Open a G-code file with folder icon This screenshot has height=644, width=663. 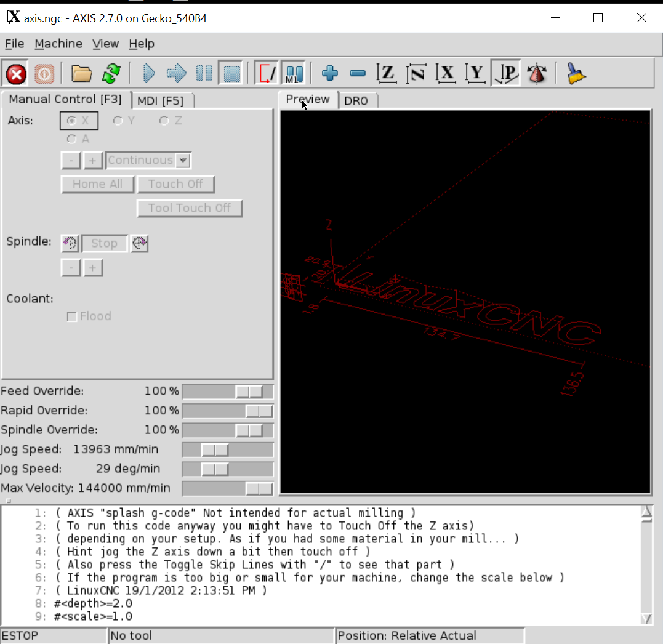coord(81,74)
